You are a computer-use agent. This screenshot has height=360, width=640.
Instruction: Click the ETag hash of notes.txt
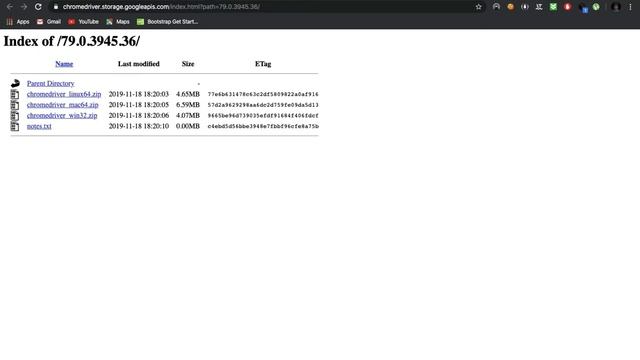(x=263, y=126)
